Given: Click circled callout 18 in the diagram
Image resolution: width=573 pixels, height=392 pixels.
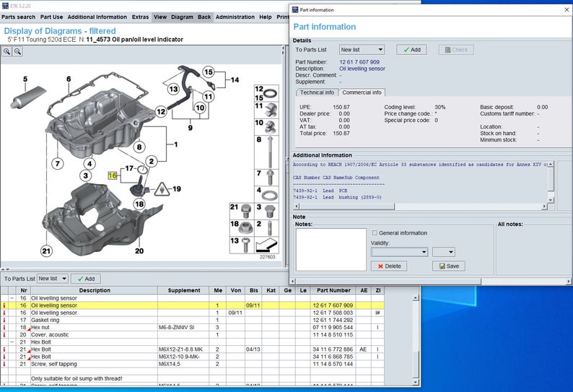Looking at the screenshot, I should pos(139,204).
